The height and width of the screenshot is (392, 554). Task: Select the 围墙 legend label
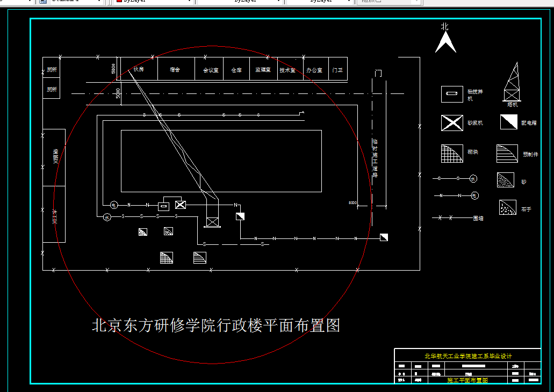(x=478, y=218)
